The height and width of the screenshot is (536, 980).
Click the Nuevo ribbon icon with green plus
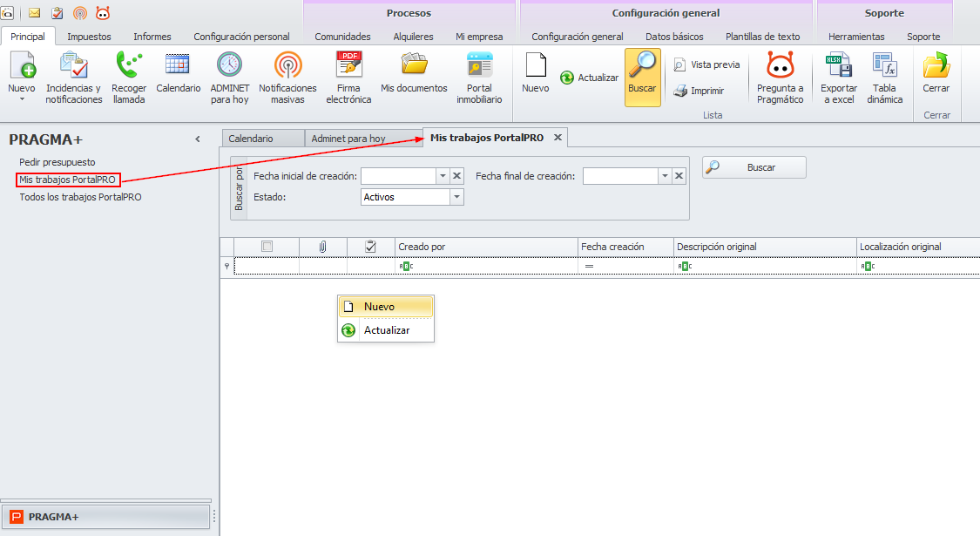click(23, 65)
